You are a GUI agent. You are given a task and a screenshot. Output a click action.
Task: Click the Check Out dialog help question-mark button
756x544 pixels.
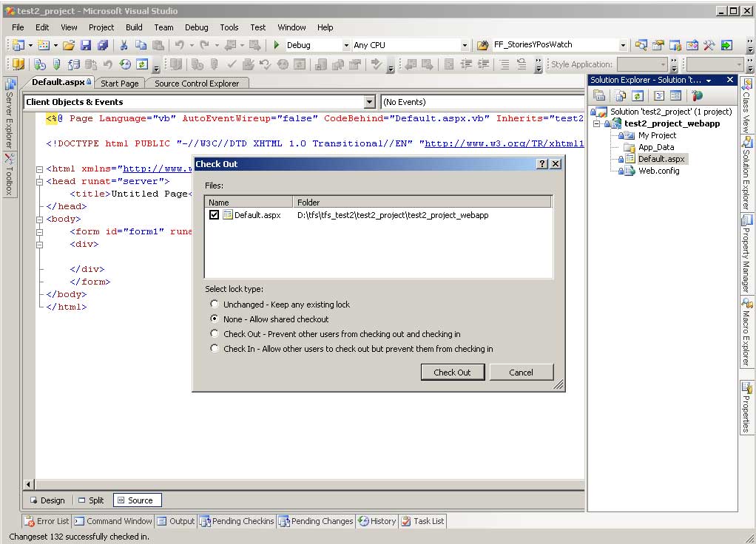[542, 164]
